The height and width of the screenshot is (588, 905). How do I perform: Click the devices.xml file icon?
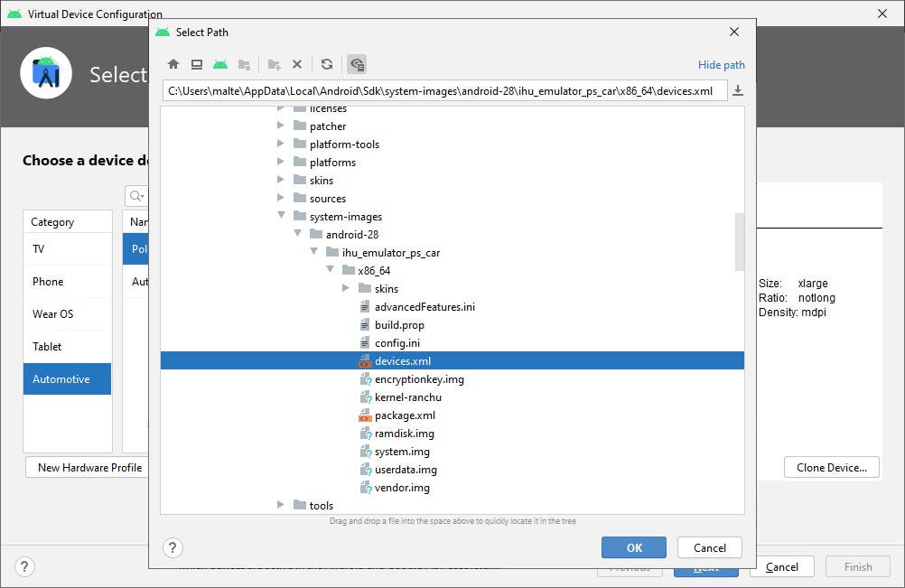tap(364, 361)
